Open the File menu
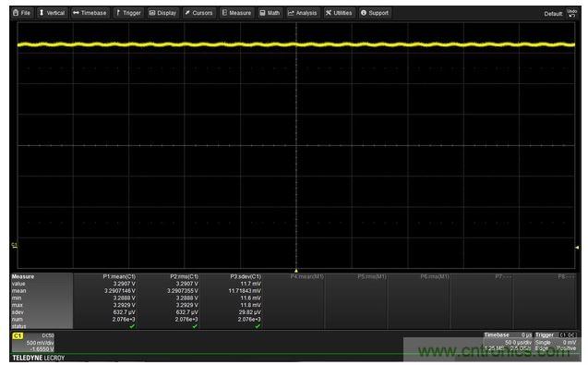The width and height of the screenshot is (588, 365). click(x=22, y=13)
